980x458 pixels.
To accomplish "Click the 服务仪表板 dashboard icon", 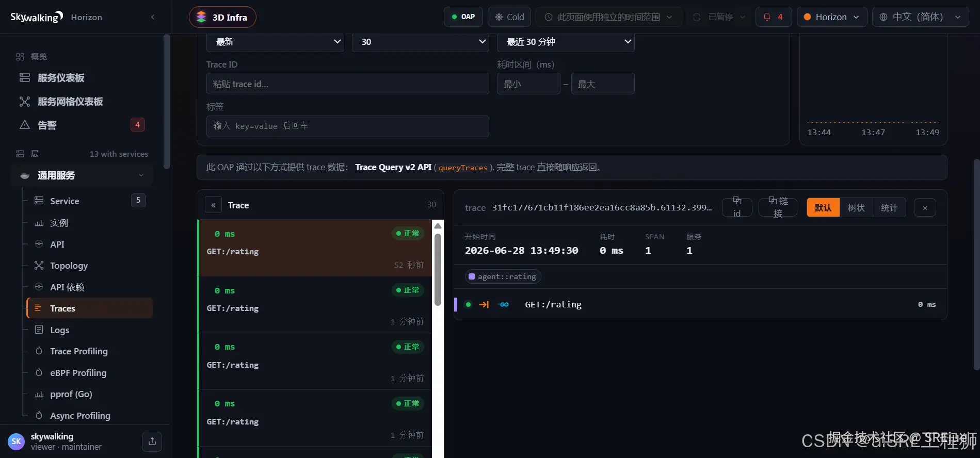I will tap(25, 78).
